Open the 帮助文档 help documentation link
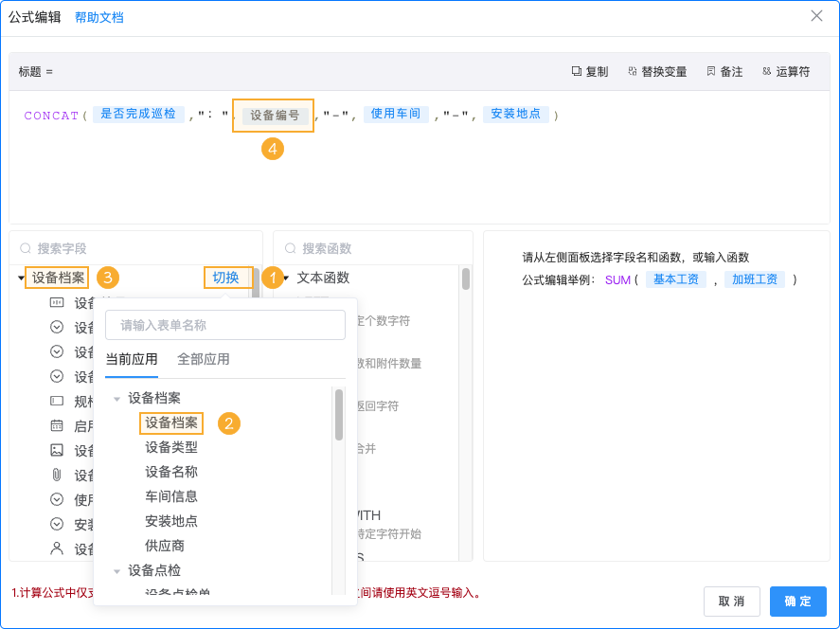840x629 pixels. point(98,16)
